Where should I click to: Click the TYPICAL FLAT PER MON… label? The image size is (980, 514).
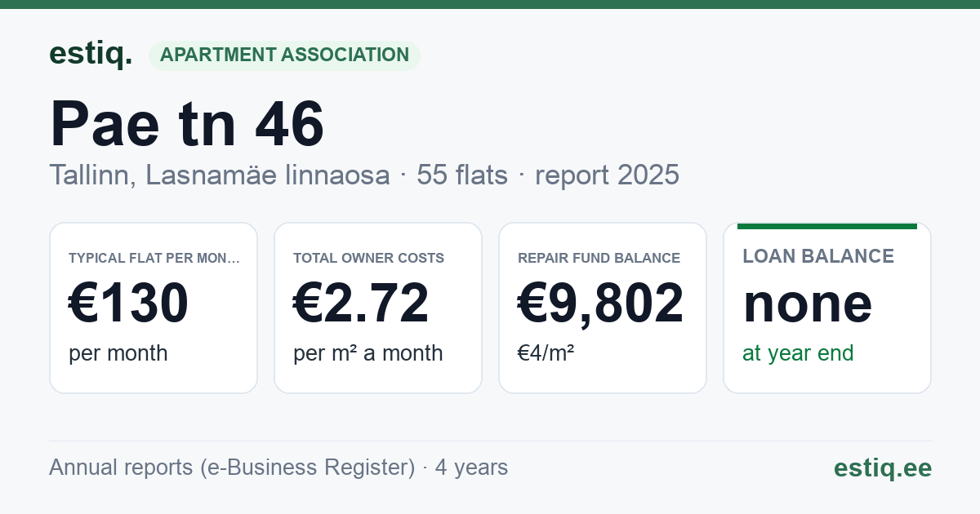coord(154,258)
